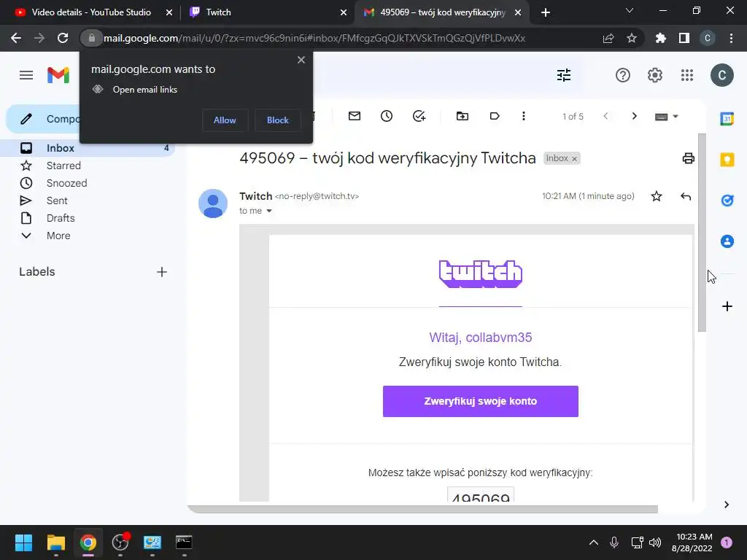Click the email vertical scrollbar
747x560 pixels.
click(702, 233)
